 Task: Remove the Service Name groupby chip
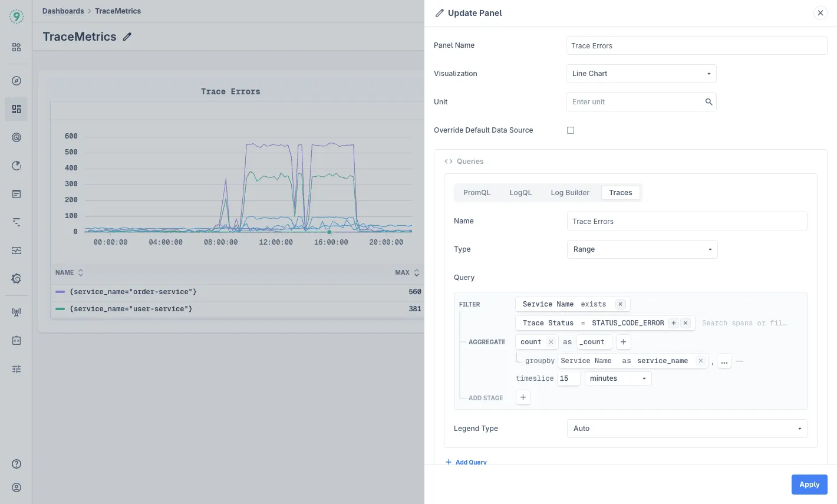pos(700,361)
